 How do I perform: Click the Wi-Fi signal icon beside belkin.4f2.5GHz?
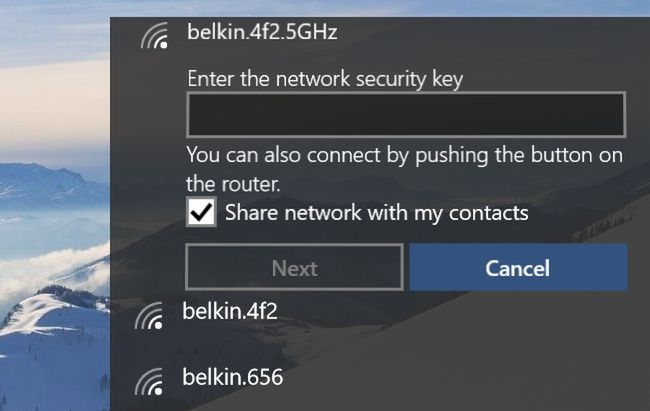tap(154, 35)
